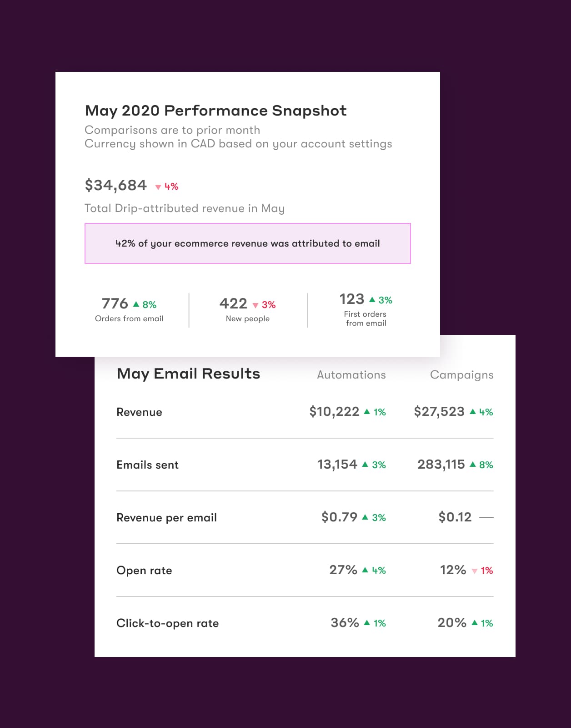This screenshot has width=571, height=728.
Task: Click the up arrow beside $0.79 revenue per email
Action: pos(366,517)
